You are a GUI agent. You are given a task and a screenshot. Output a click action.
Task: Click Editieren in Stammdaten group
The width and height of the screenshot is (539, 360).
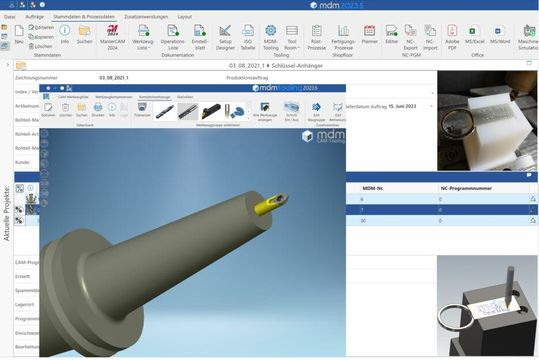click(x=41, y=27)
